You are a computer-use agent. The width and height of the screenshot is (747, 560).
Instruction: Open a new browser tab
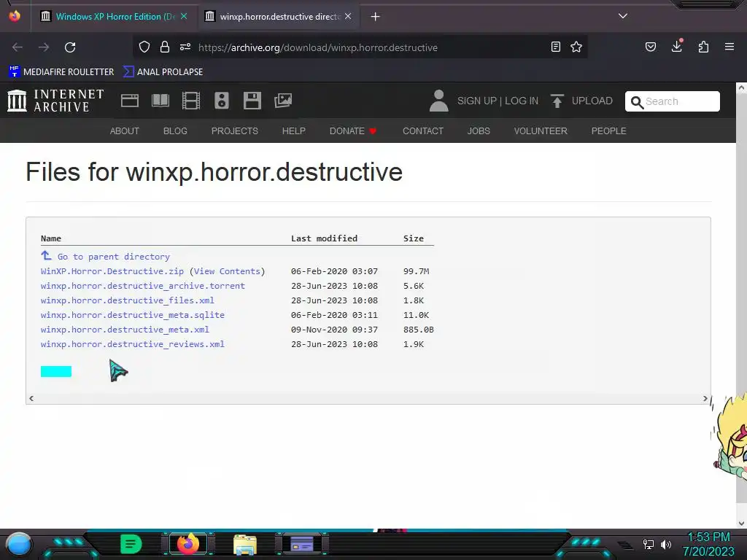pos(376,17)
